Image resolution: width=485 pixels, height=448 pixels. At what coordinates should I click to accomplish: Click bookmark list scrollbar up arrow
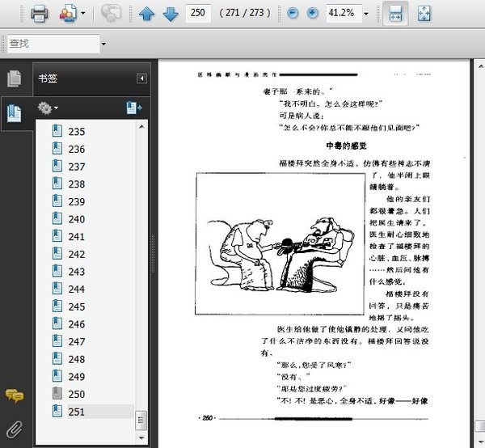tap(141, 126)
